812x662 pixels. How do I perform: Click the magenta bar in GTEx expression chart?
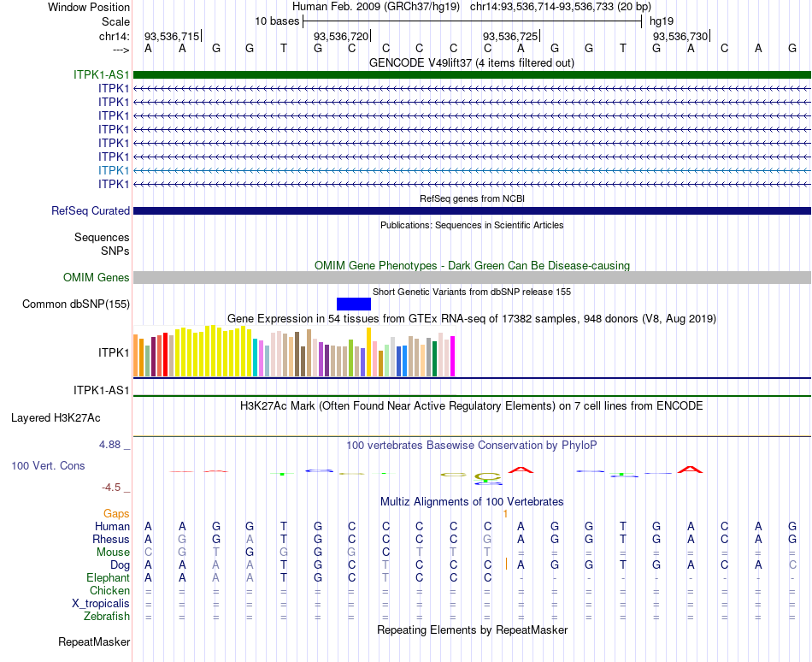tap(453, 357)
